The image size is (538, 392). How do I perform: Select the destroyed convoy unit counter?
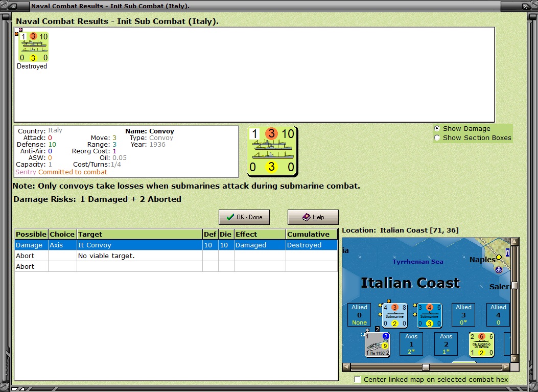point(33,47)
